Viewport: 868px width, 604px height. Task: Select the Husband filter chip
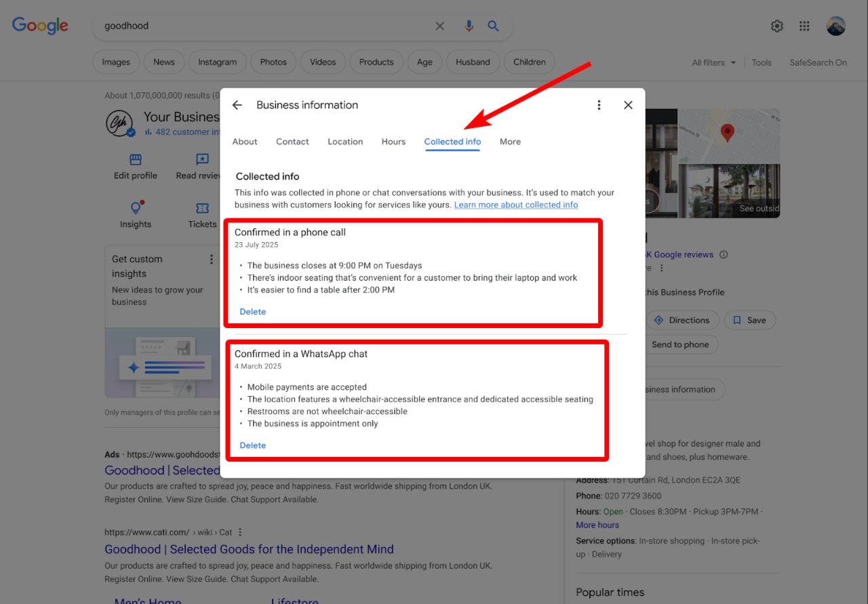click(x=473, y=62)
